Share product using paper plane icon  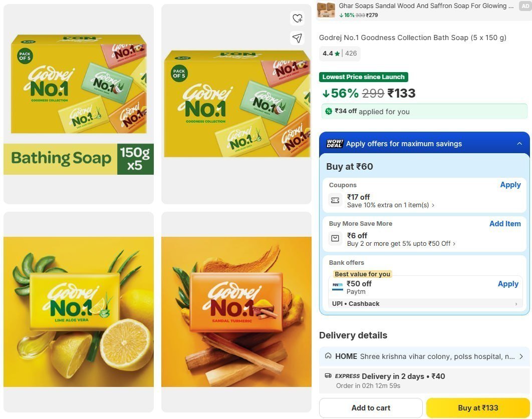coord(297,38)
